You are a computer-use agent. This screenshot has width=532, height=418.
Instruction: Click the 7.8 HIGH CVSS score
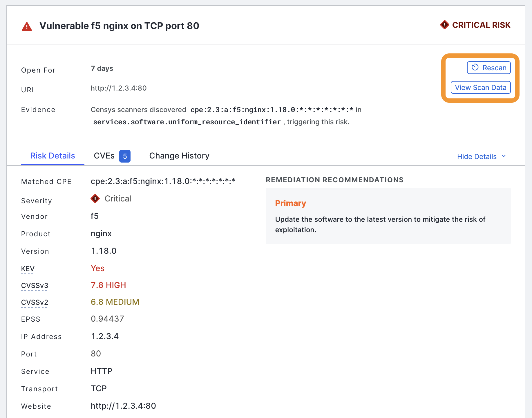(108, 285)
